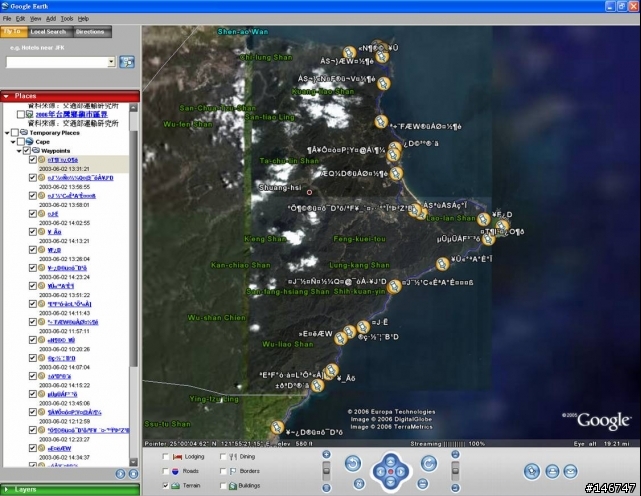Enable the Dining layer checkbox
The image size is (641, 496).
coord(223,457)
